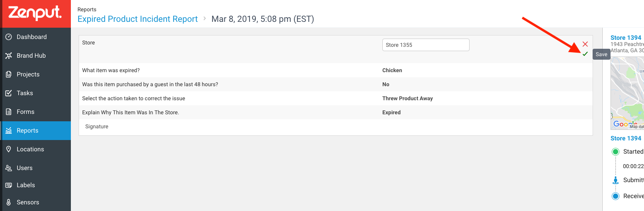Click the Projects icon in sidebar
644x211 pixels.
9,74
